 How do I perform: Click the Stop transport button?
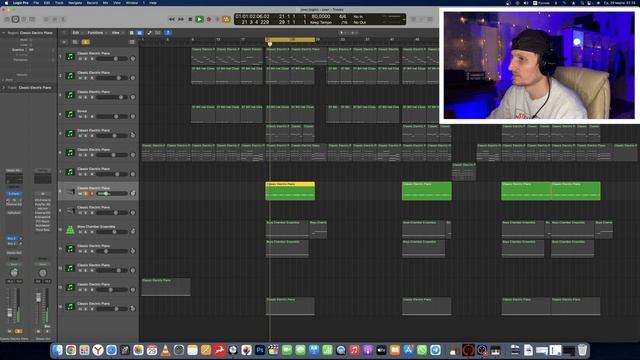point(190,19)
